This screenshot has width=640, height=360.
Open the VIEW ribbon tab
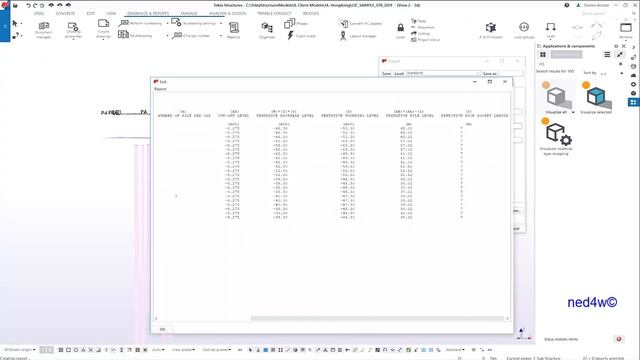coord(111,13)
